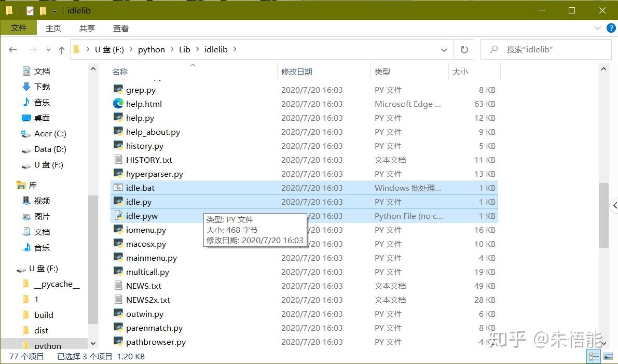
Task: Click the folder icon in the address bar
Action: tap(77, 49)
